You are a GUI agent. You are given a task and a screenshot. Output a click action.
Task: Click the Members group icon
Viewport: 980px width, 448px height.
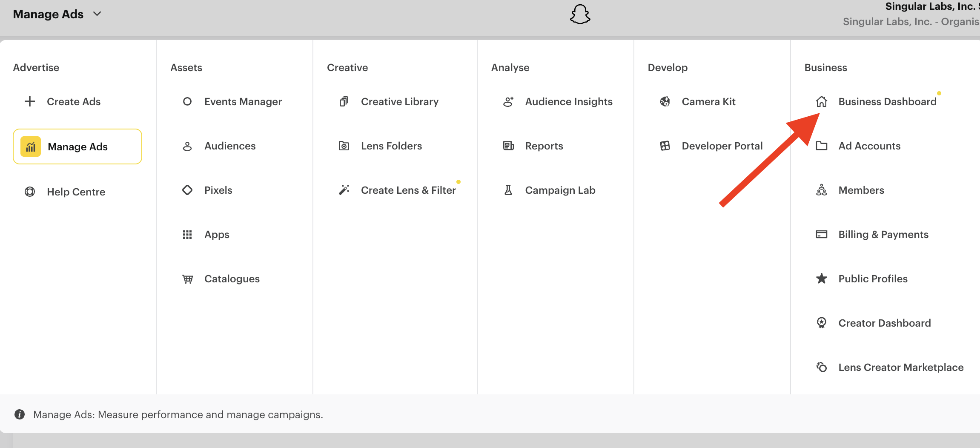(x=822, y=190)
